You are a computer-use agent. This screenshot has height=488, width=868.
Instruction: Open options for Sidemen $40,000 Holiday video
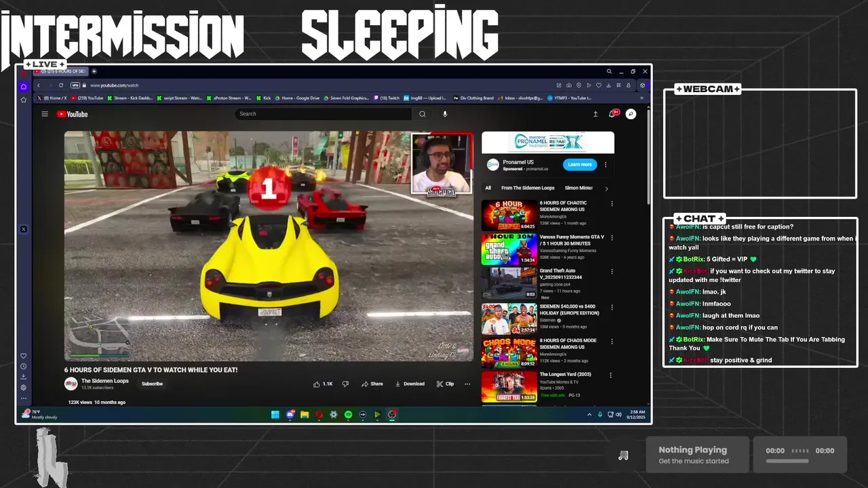[612, 307]
